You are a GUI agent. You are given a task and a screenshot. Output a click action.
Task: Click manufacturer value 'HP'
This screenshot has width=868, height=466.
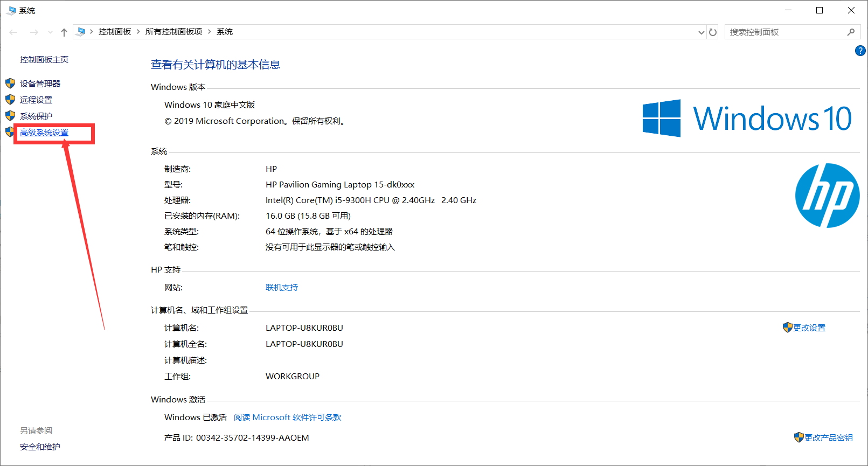tap(271, 169)
